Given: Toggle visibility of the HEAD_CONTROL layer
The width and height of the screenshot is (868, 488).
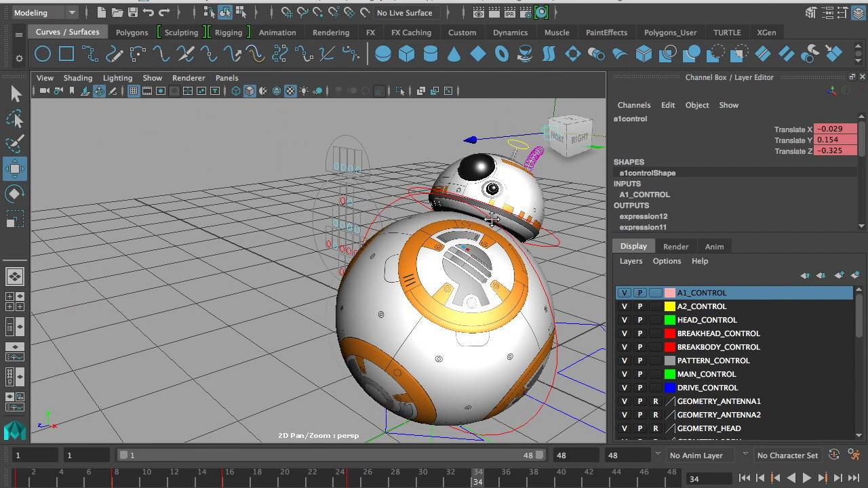Looking at the screenshot, I should [624, 319].
